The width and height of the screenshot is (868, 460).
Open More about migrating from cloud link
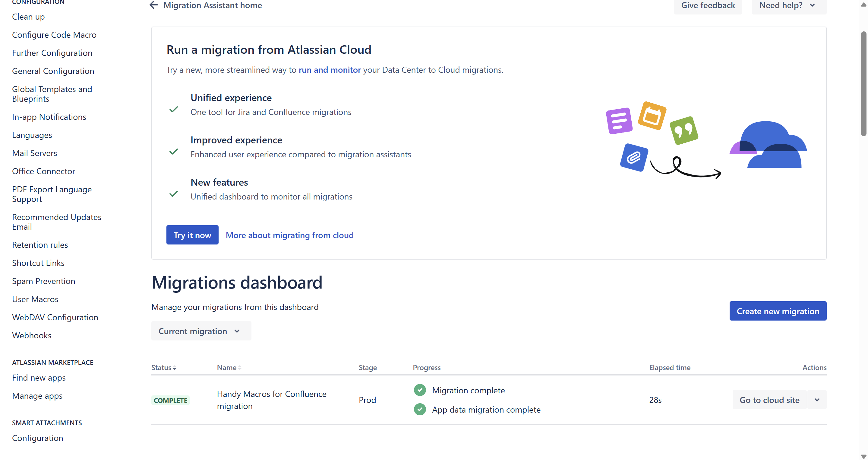289,235
